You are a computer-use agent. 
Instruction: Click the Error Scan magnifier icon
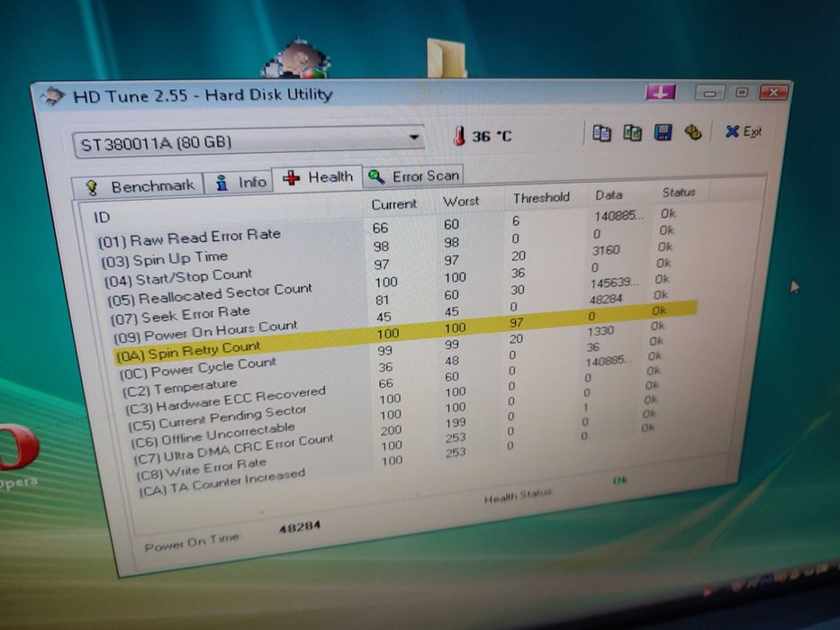[x=376, y=176]
